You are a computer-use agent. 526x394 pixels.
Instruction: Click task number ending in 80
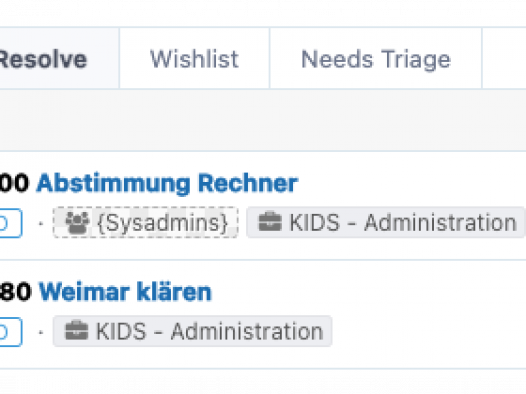tap(15, 292)
